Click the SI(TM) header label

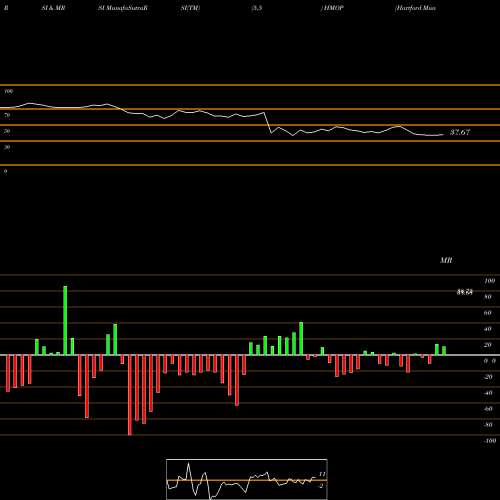[x=190, y=8]
